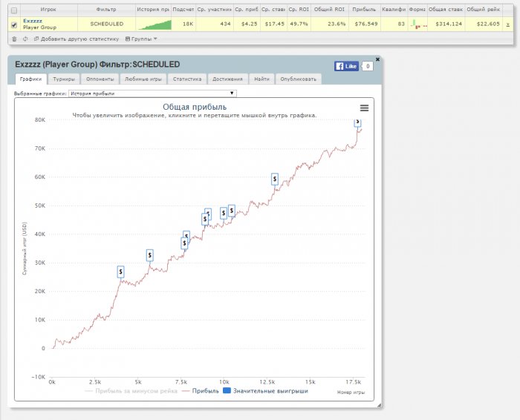
Task: Switch to the Турниры tab
Action: point(64,79)
